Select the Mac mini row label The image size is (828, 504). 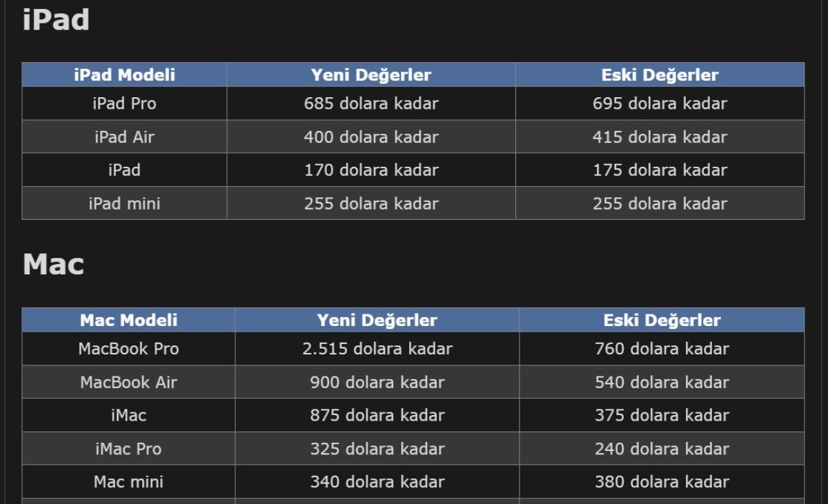[128, 482]
